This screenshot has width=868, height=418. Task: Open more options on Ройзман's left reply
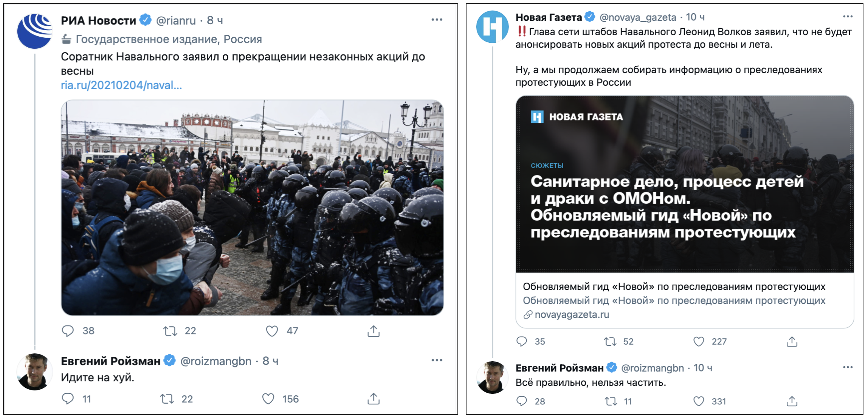click(x=437, y=360)
